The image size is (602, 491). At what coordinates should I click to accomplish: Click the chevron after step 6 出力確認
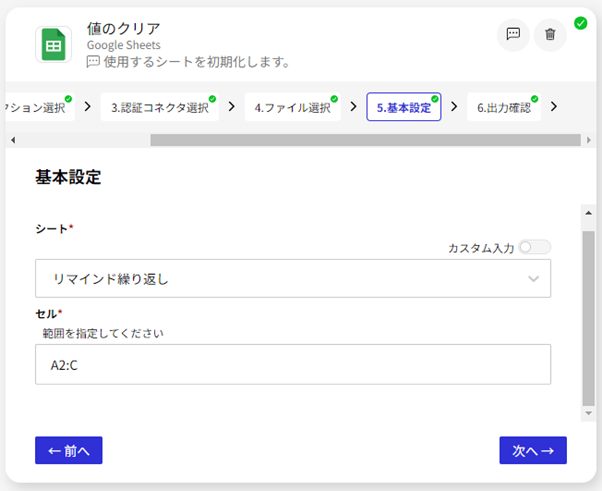click(554, 106)
